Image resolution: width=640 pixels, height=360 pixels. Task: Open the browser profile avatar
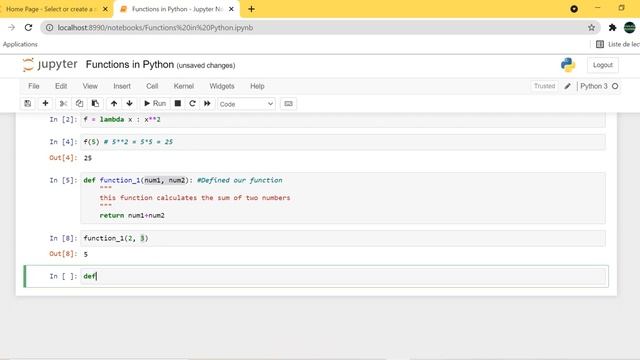click(x=630, y=27)
